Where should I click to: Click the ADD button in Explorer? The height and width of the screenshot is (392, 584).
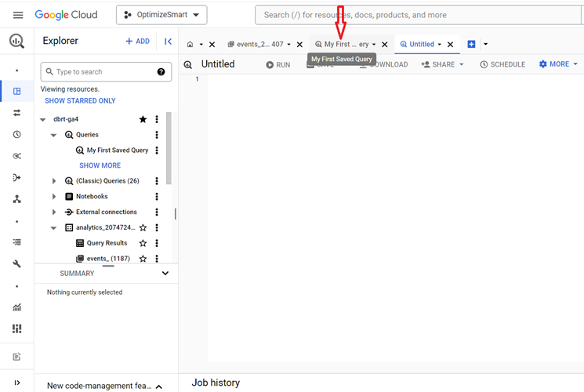pos(137,41)
